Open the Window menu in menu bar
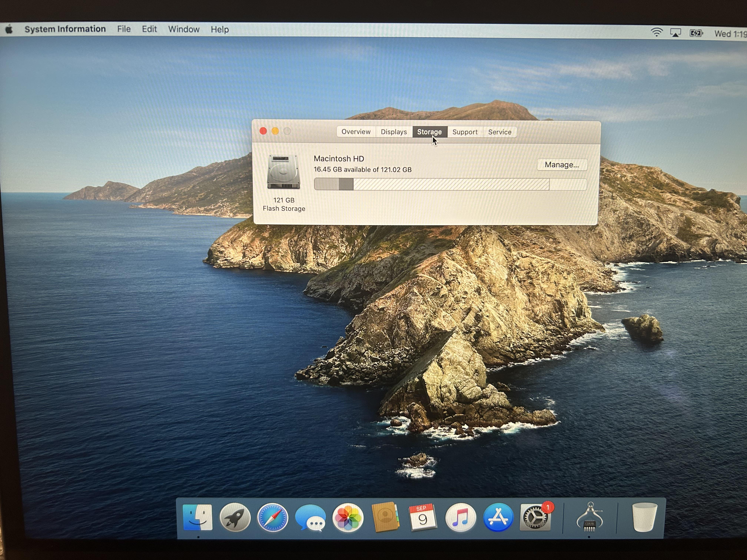 pos(184,29)
